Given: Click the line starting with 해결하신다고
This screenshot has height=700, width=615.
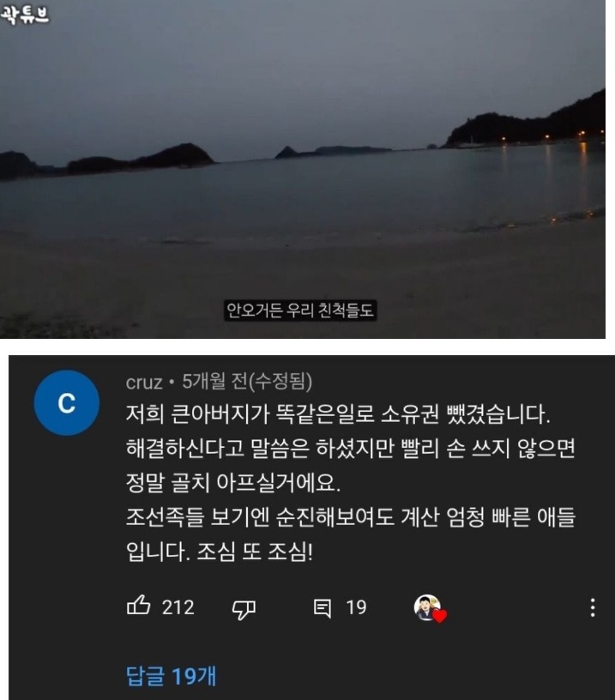Looking at the screenshot, I should (350, 449).
